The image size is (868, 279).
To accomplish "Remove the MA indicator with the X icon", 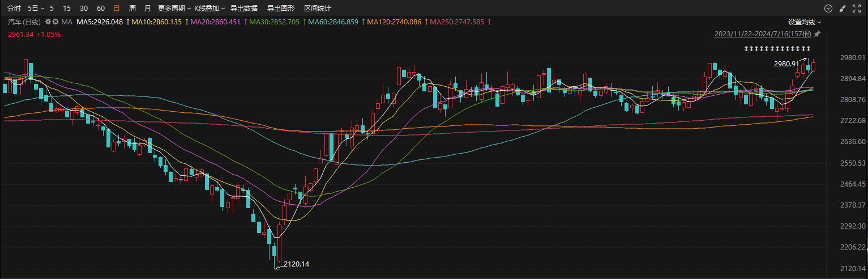I will pyautogui.click(x=55, y=22).
